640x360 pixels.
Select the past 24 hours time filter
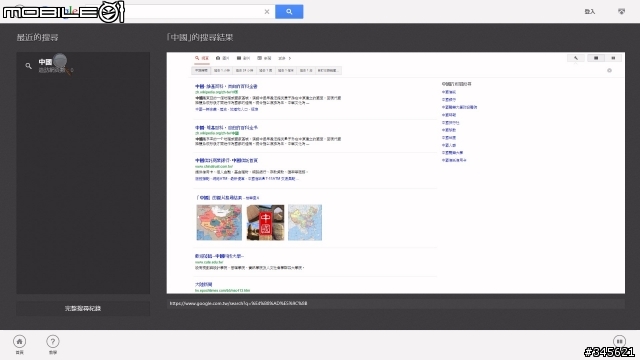pyautogui.click(x=244, y=71)
